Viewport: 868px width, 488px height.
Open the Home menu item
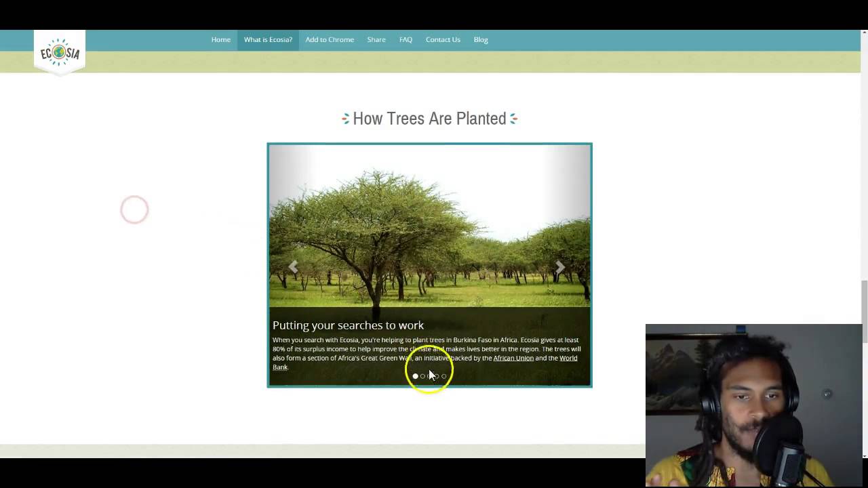(x=220, y=40)
